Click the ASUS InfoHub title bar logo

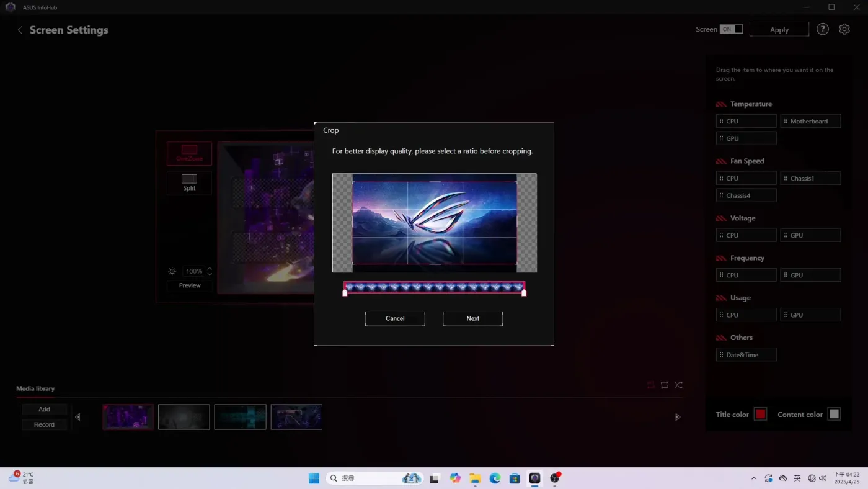pos(10,7)
